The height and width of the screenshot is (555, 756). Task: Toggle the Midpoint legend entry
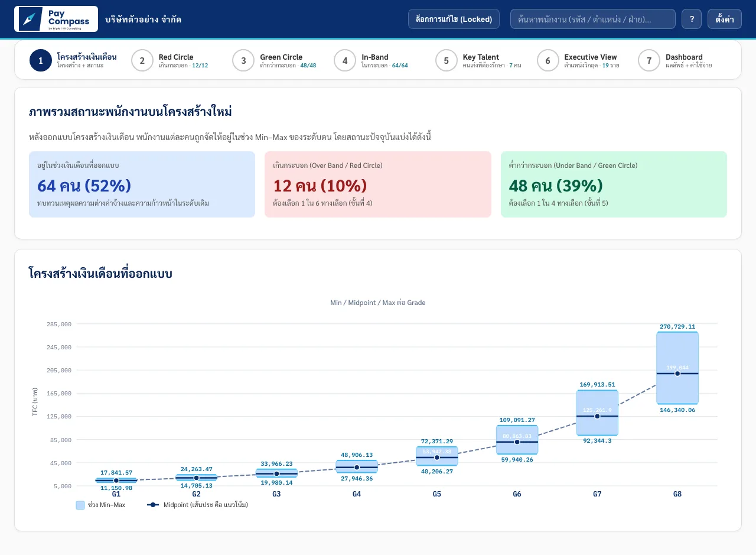pyautogui.click(x=197, y=505)
